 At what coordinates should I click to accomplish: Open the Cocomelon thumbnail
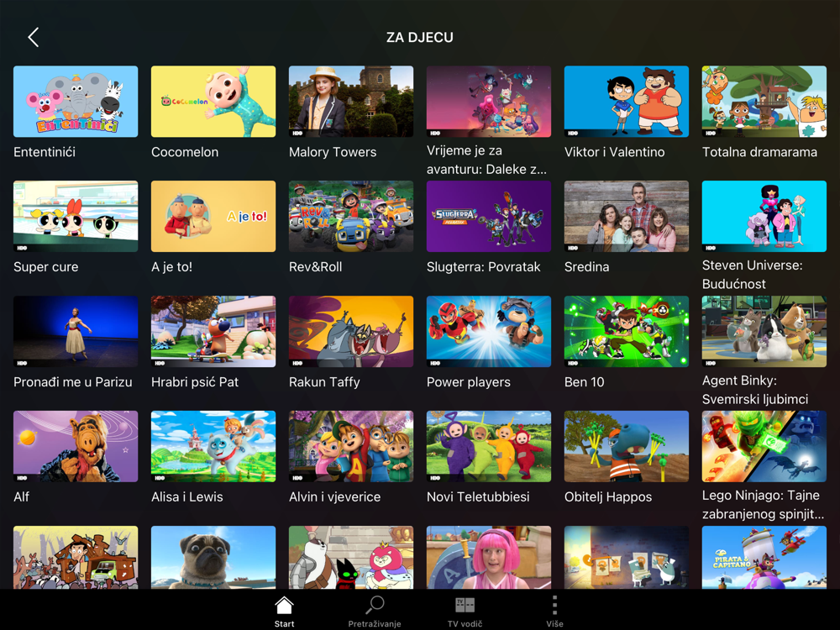pyautogui.click(x=213, y=102)
